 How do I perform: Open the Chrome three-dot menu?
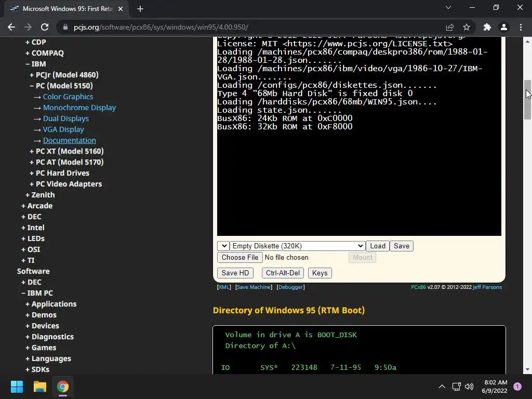coord(521,27)
